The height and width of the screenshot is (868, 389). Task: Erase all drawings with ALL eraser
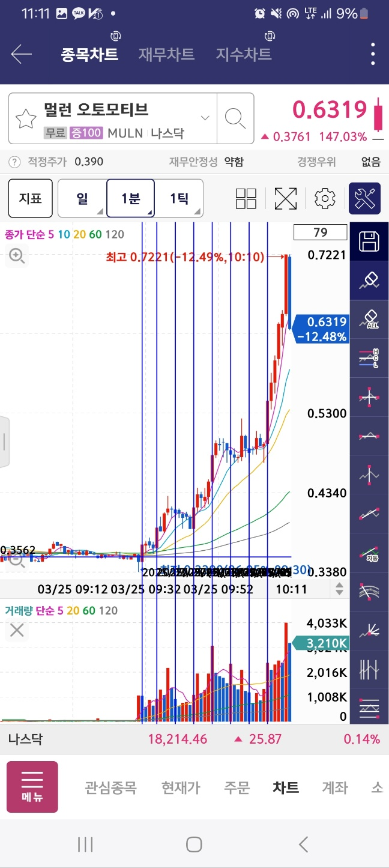[369, 319]
